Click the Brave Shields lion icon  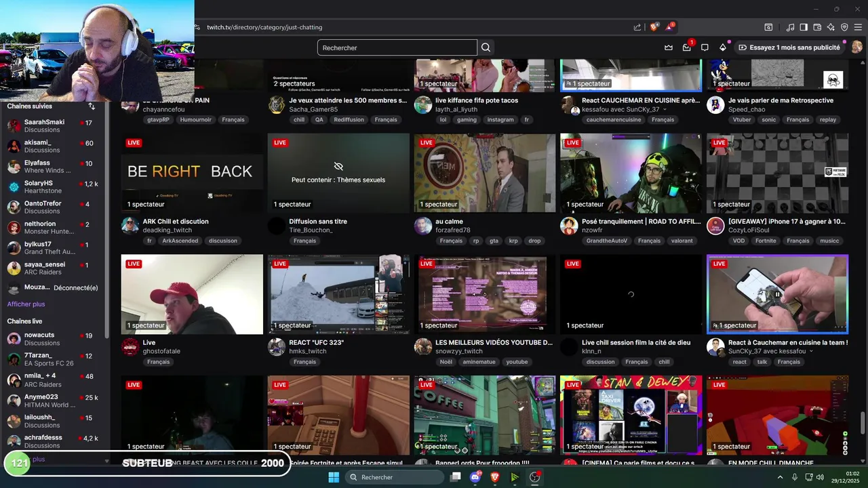654,27
